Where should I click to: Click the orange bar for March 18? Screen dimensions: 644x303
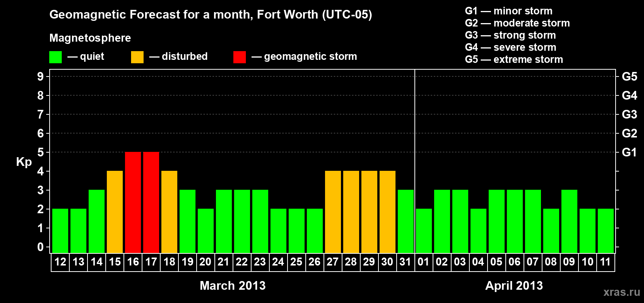click(169, 212)
